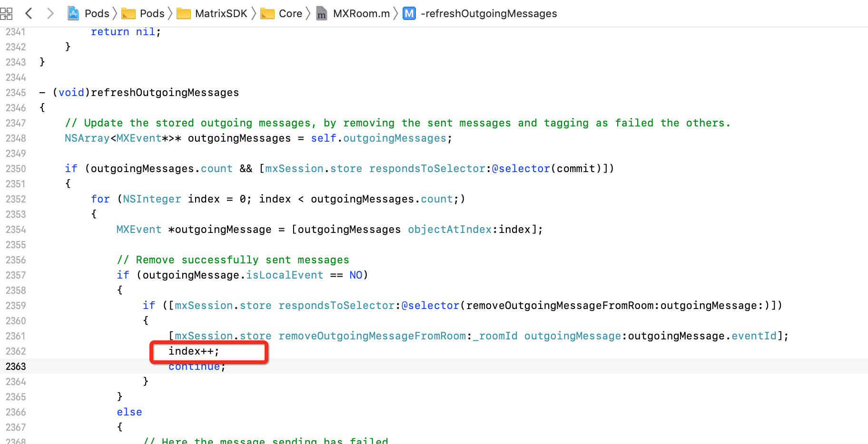Click 'refreshOutgoingMessages' in the method signature on line 2345

(165, 93)
